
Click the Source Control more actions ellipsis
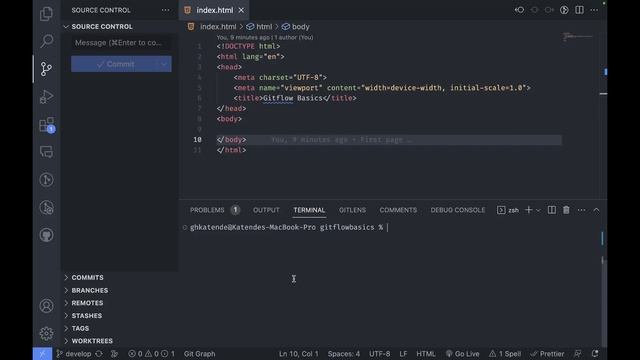pos(165,10)
